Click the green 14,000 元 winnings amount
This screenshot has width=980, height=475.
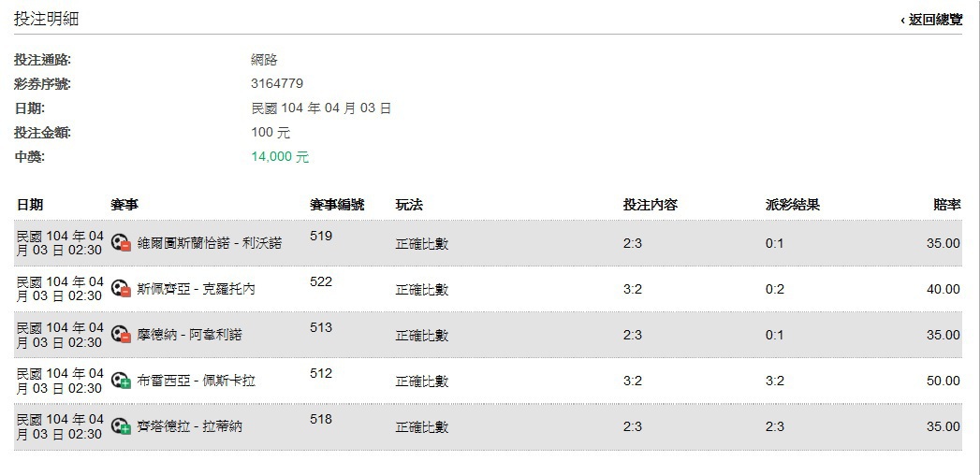[x=280, y=157]
